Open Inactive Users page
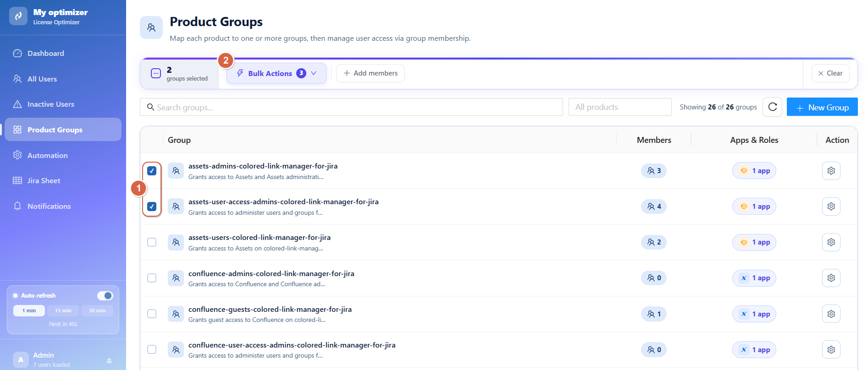This screenshot has height=370, width=868. [x=63, y=104]
